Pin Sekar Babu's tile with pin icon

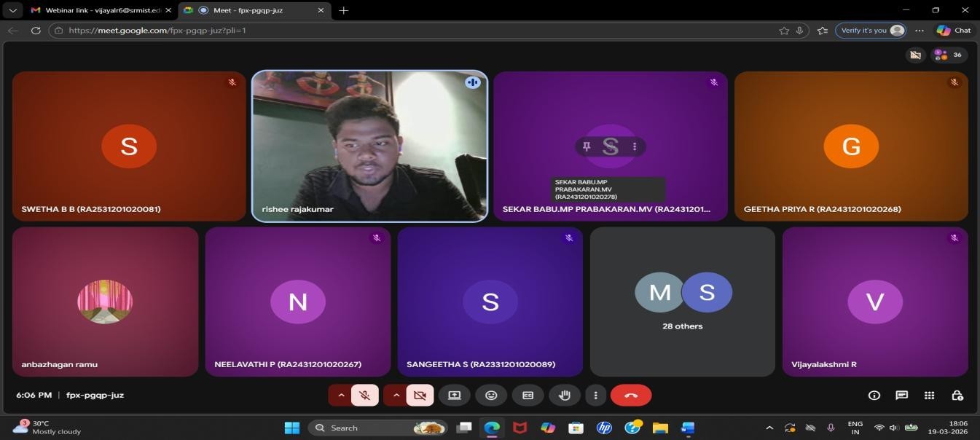[x=587, y=146]
